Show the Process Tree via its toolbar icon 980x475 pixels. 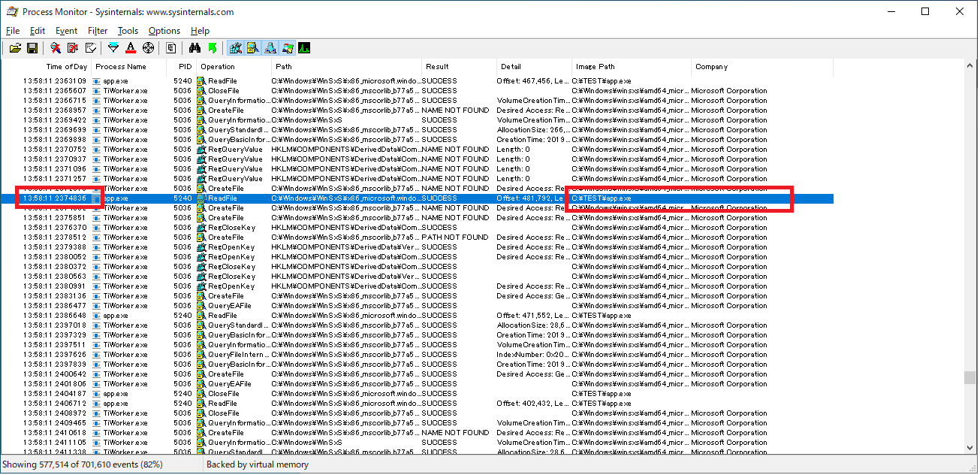click(171, 48)
